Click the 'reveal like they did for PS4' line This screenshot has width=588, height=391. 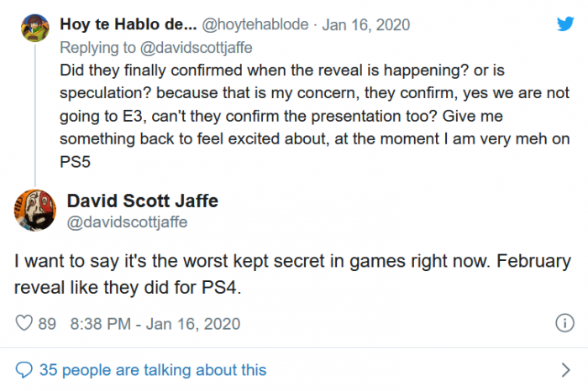(x=127, y=288)
